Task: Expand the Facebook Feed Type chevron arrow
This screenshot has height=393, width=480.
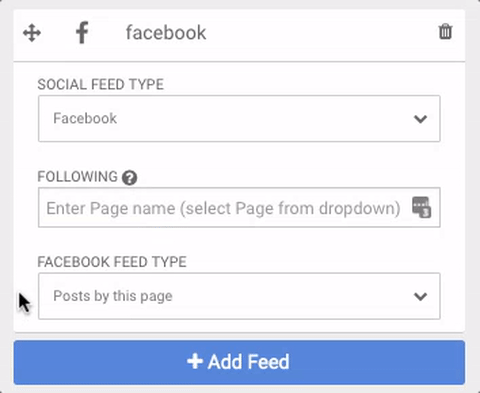Action: click(x=420, y=296)
